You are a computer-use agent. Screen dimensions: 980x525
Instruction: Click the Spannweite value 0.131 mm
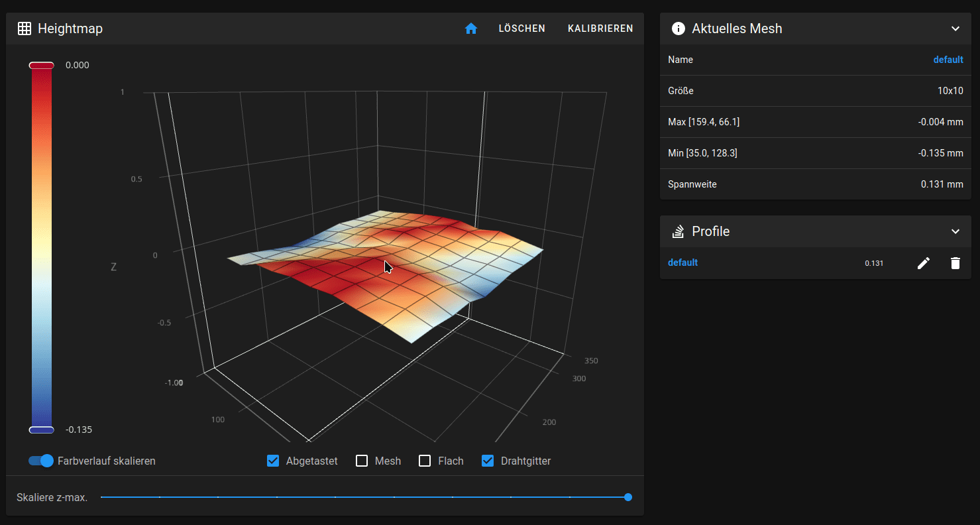tap(942, 184)
